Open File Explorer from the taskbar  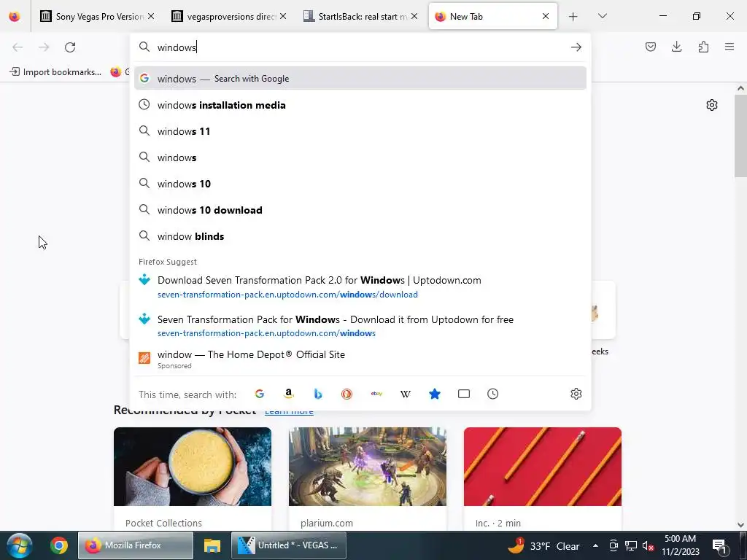click(x=212, y=545)
